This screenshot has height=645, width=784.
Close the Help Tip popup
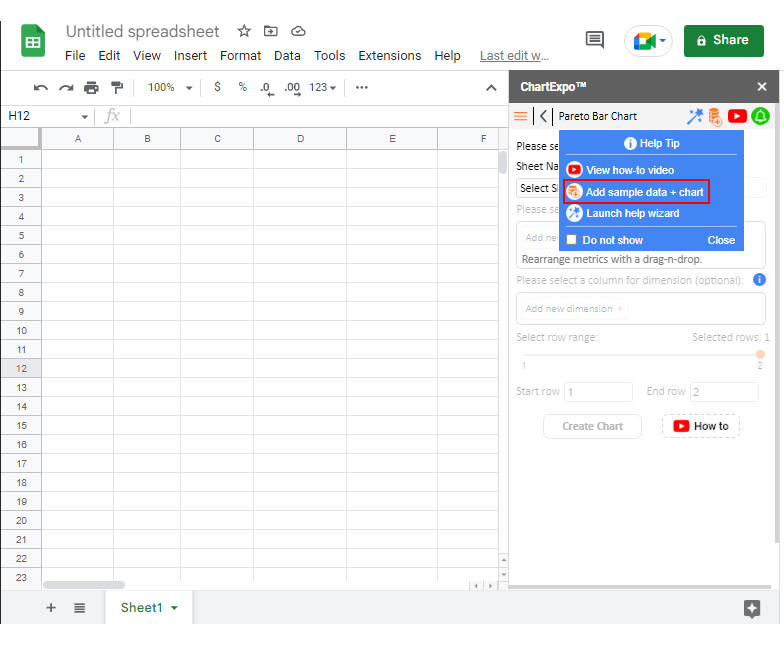tap(721, 240)
